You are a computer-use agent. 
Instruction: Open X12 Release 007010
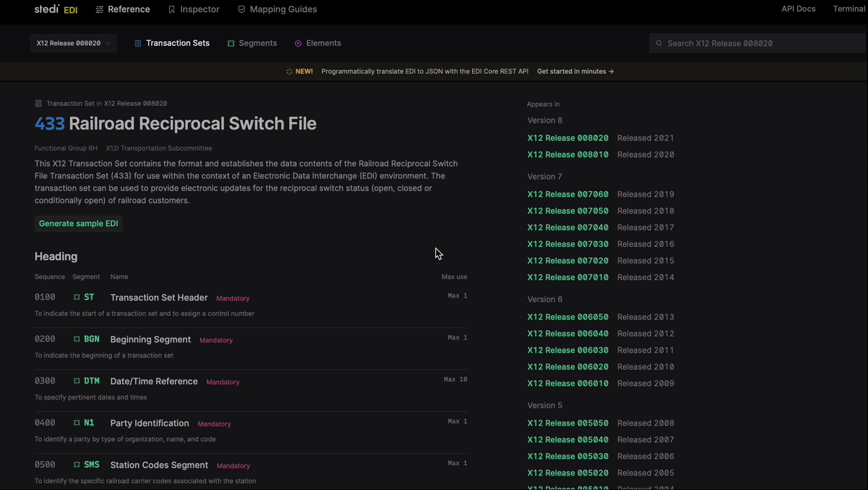click(x=568, y=277)
